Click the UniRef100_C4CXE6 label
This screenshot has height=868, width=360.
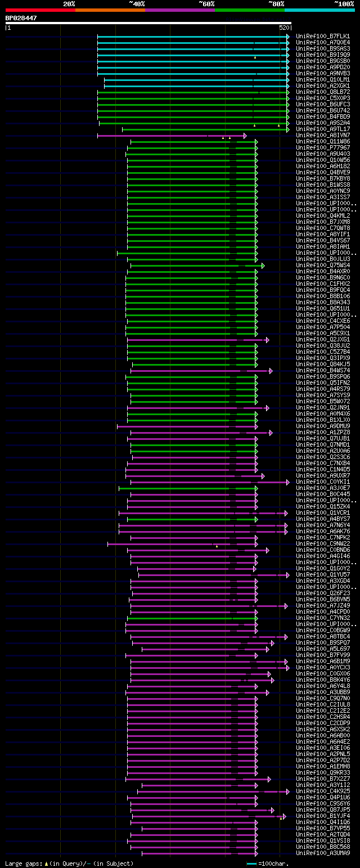tap(323, 321)
